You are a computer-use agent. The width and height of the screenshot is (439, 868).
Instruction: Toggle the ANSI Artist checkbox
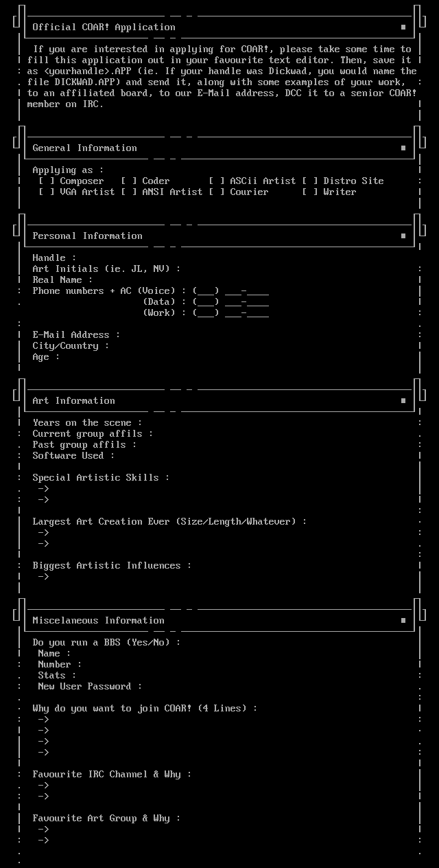pos(129,192)
